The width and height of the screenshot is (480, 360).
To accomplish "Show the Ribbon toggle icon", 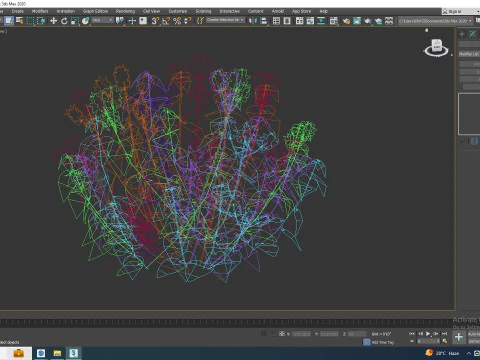I will tap(299, 21).
